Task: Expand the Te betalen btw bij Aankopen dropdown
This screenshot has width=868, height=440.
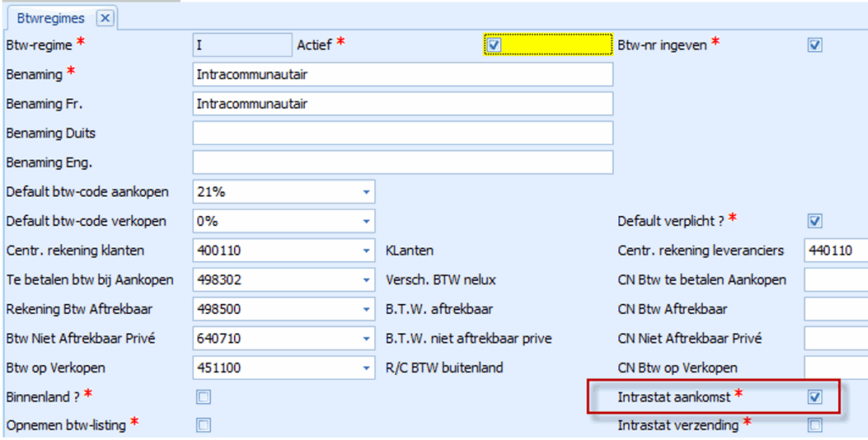Action: point(366,280)
